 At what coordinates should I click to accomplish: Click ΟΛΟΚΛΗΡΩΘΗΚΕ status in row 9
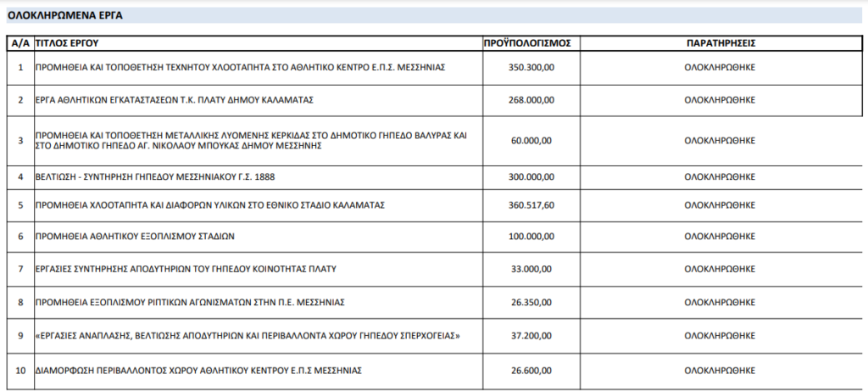720,336
